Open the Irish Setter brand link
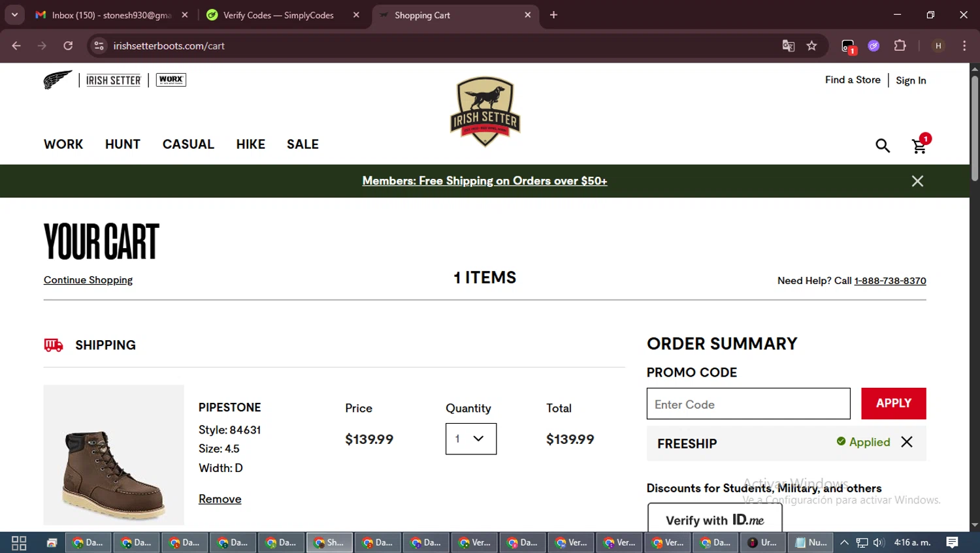The image size is (980, 553). (114, 80)
